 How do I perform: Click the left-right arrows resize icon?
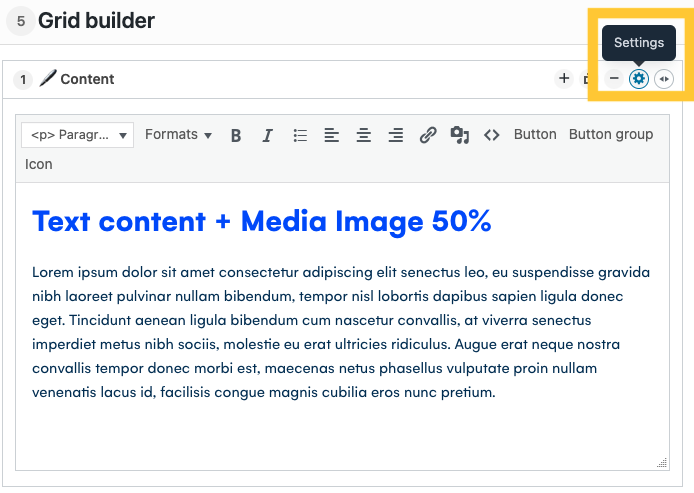(x=664, y=78)
